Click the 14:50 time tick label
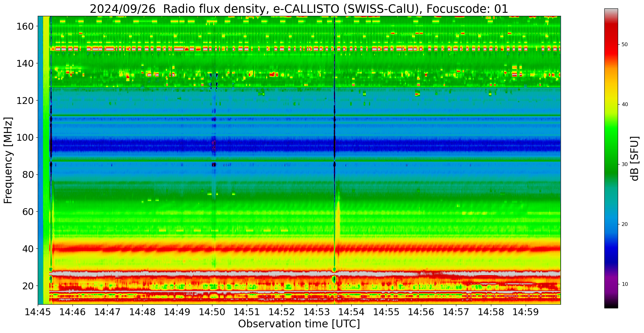 click(212, 312)
